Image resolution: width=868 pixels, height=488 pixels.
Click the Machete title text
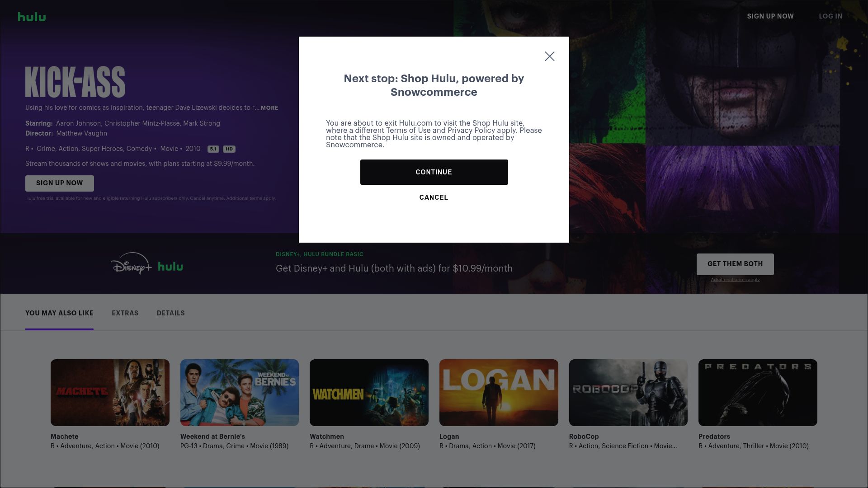click(x=65, y=436)
